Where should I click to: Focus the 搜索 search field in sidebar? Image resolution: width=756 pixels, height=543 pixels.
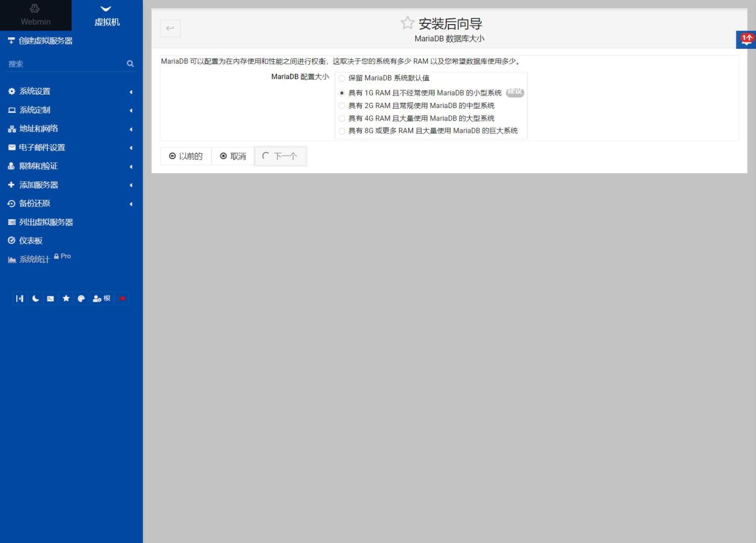pos(66,64)
